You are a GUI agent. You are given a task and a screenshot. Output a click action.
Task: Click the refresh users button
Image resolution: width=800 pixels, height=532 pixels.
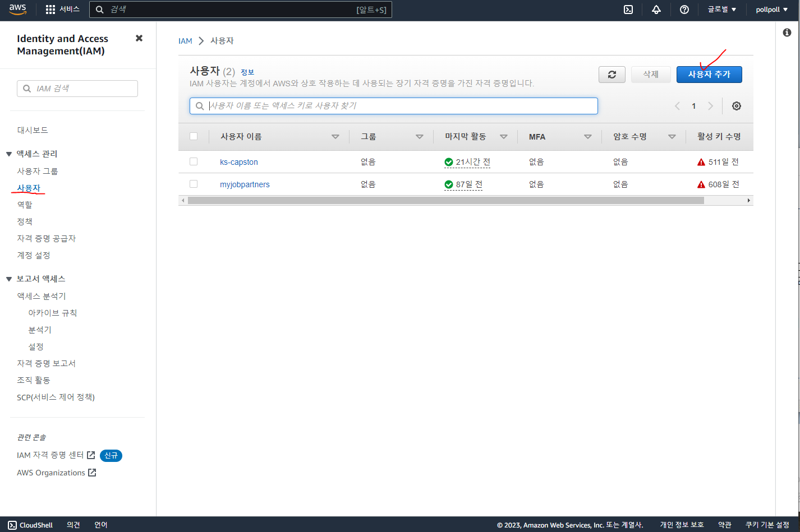pyautogui.click(x=612, y=75)
